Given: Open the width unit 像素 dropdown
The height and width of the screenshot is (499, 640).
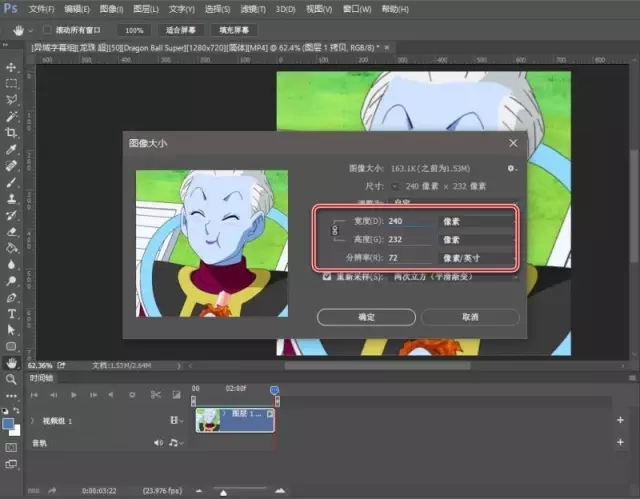Looking at the screenshot, I should (x=478, y=222).
